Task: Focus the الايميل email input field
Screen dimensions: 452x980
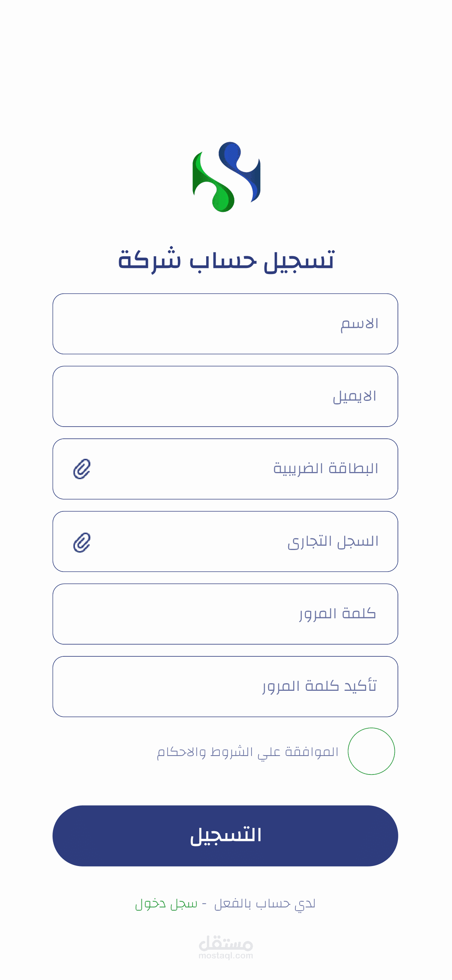Action: click(x=225, y=396)
